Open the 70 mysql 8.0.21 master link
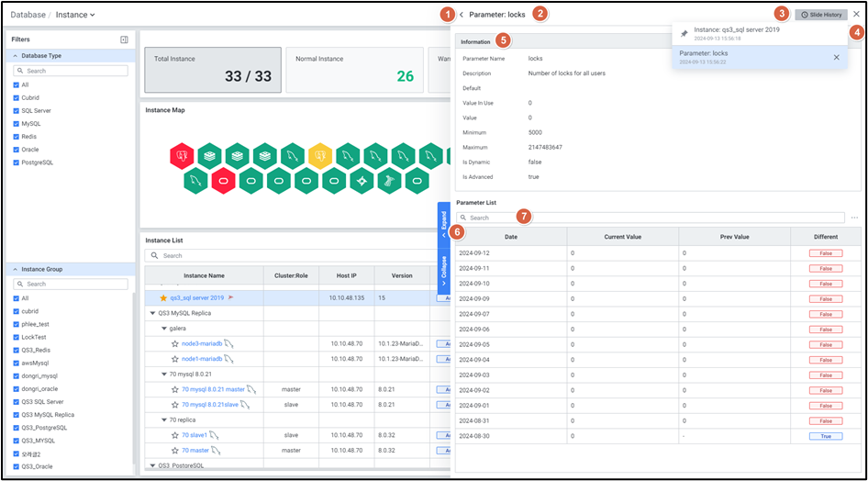Image resolution: width=868 pixels, height=481 pixels. (x=213, y=389)
